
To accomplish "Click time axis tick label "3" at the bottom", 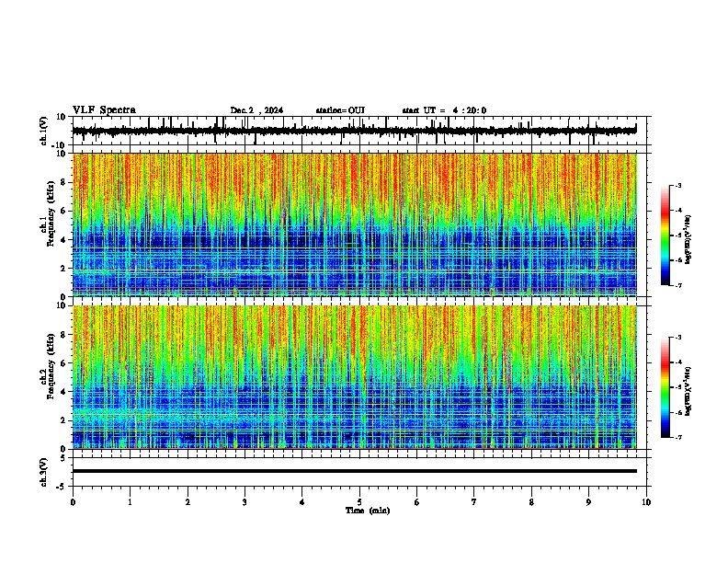I will [x=245, y=502].
